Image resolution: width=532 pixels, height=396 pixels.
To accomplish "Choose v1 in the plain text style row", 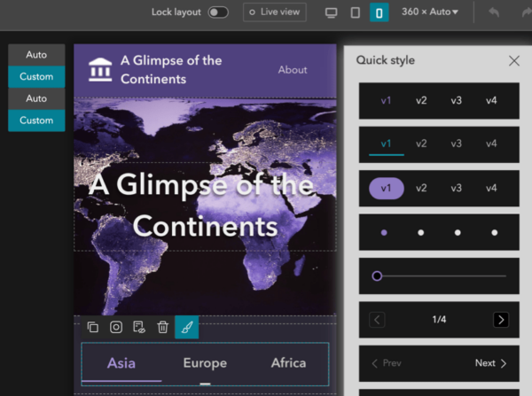I will [386, 100].
